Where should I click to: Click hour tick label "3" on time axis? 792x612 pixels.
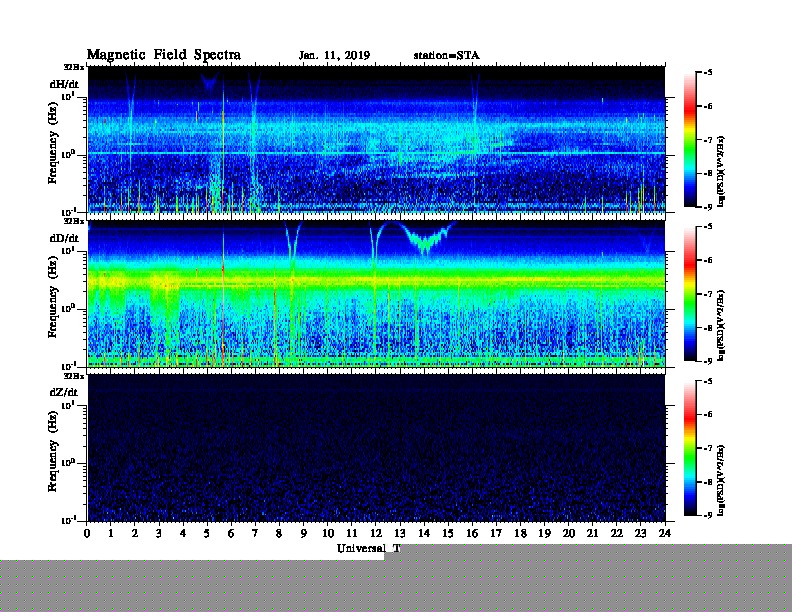(159, 533)
